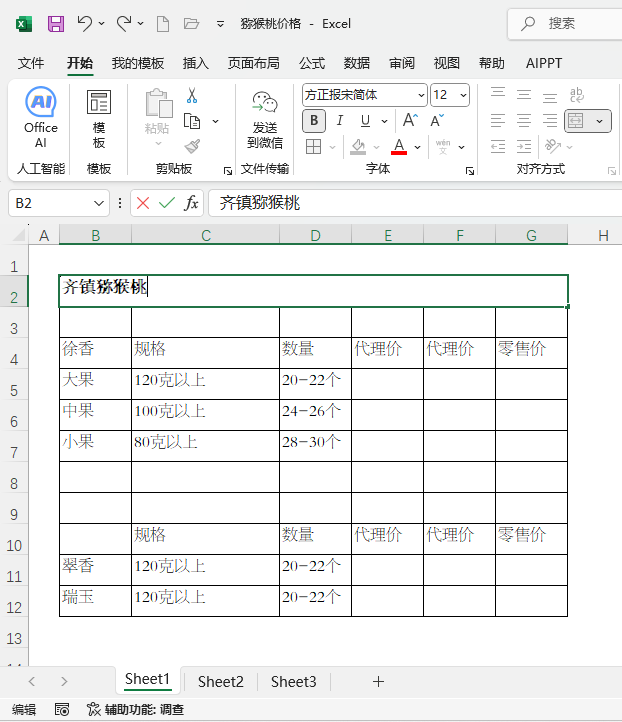The height and width of the screenshot is (722, 622).
Task: Apply the fill color paint bucket
Action: point(358,146)
